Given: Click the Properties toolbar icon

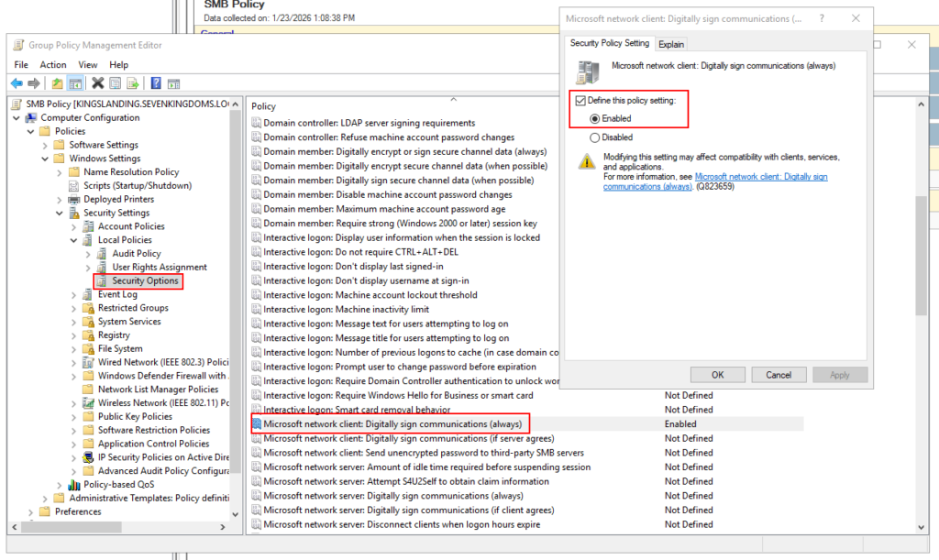Looking at the screenshot, I should [x=116, y=83].
